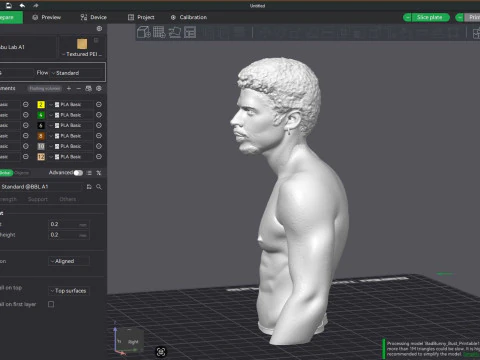480x360 pixels.
Task: Click the icon right of the list icon
Action: click(x=99, y=173)
